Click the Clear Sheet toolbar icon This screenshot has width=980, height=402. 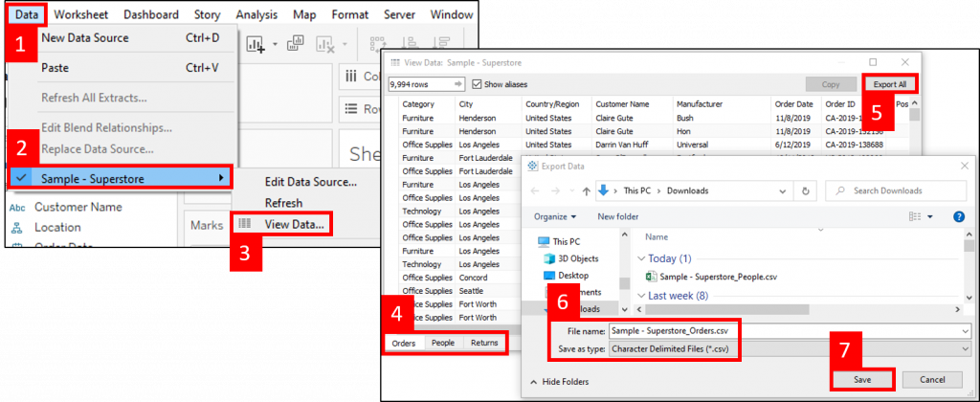(x=326, y=44)
